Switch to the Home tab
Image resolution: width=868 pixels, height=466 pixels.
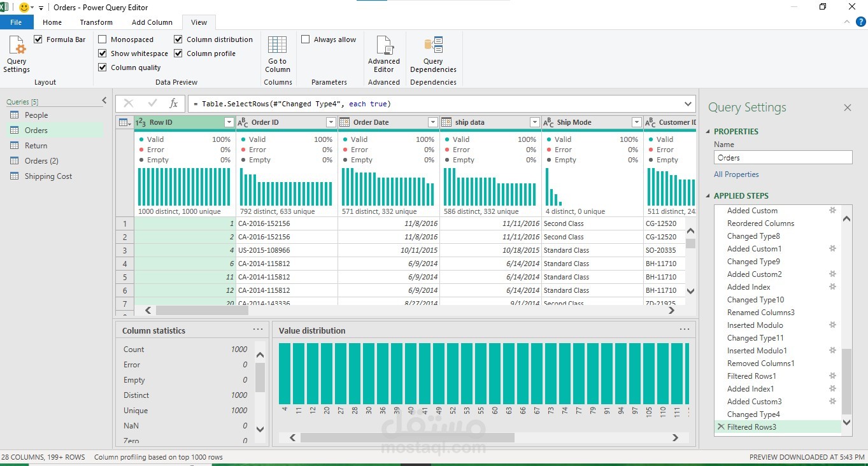[x=52, y=22]
